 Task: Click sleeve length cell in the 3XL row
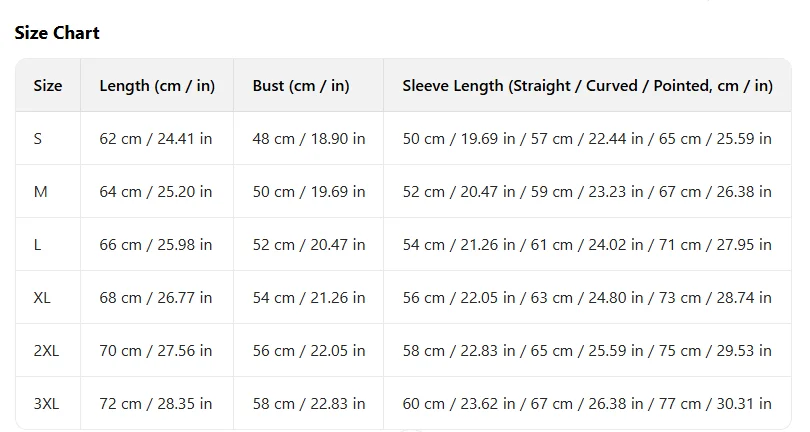[587, 403]
